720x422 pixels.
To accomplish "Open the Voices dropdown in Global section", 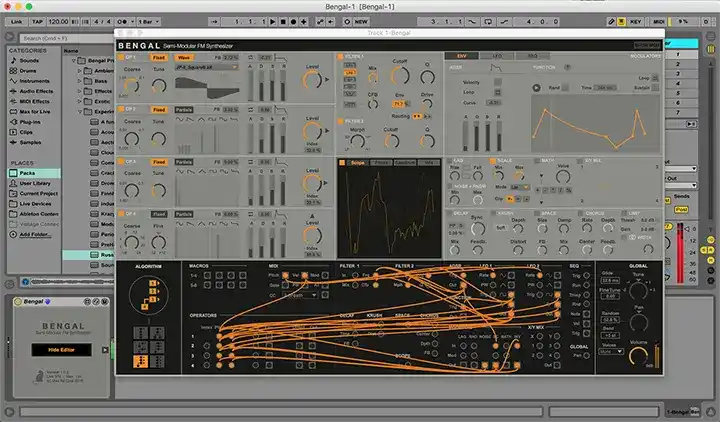I will 611,352.
